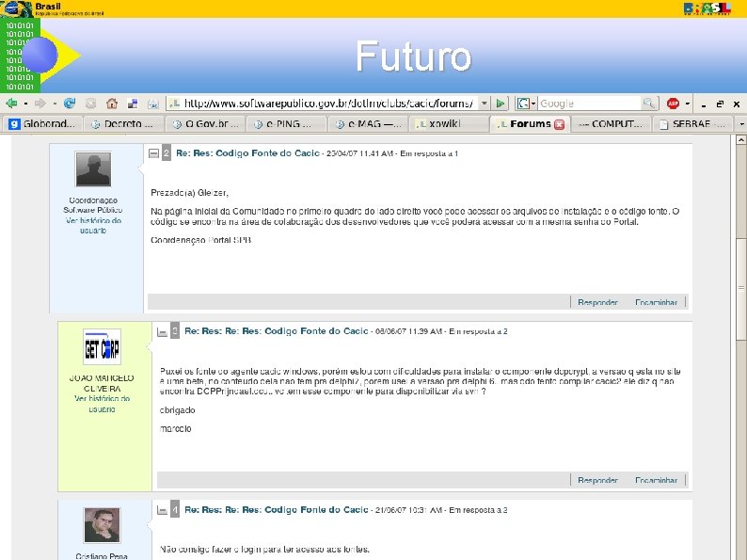The image size is (747, 560).
Task: Click the signature "marcelo" in message 3
Action: click(175, 429)
